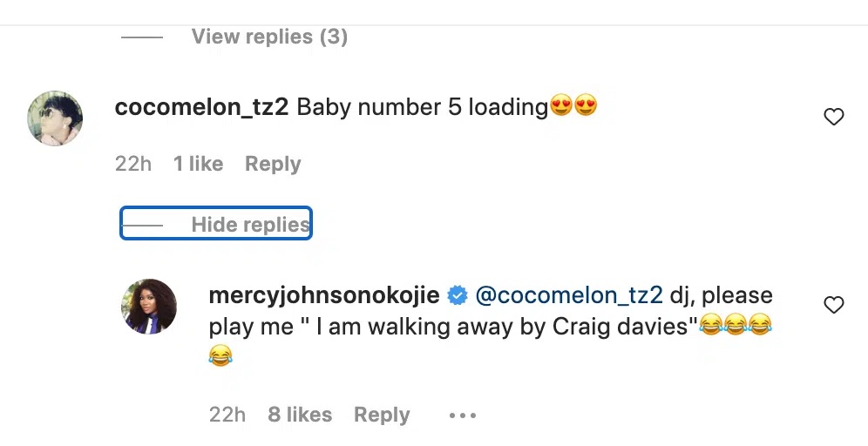Click the 22h timestamp under mercyjohnsonokojie's reply

[227, 415]
